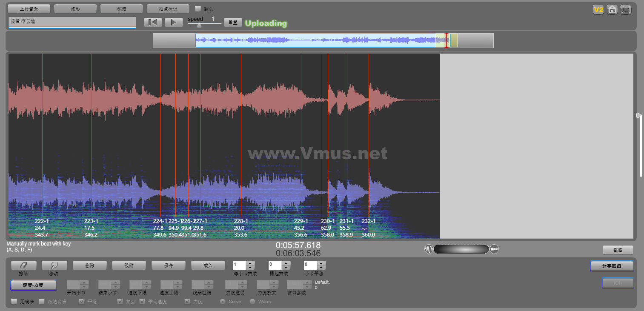Click the time value 353.6 under 228-1
The height and width of the screenshot is (311, 644).
pyautogui.click(x=240, y=235)
